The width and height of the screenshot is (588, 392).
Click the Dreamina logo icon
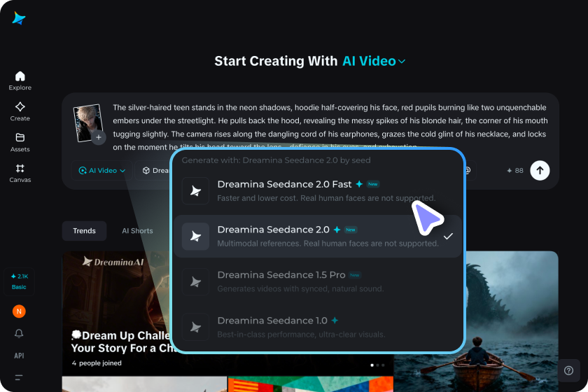[x=19, y=18]
